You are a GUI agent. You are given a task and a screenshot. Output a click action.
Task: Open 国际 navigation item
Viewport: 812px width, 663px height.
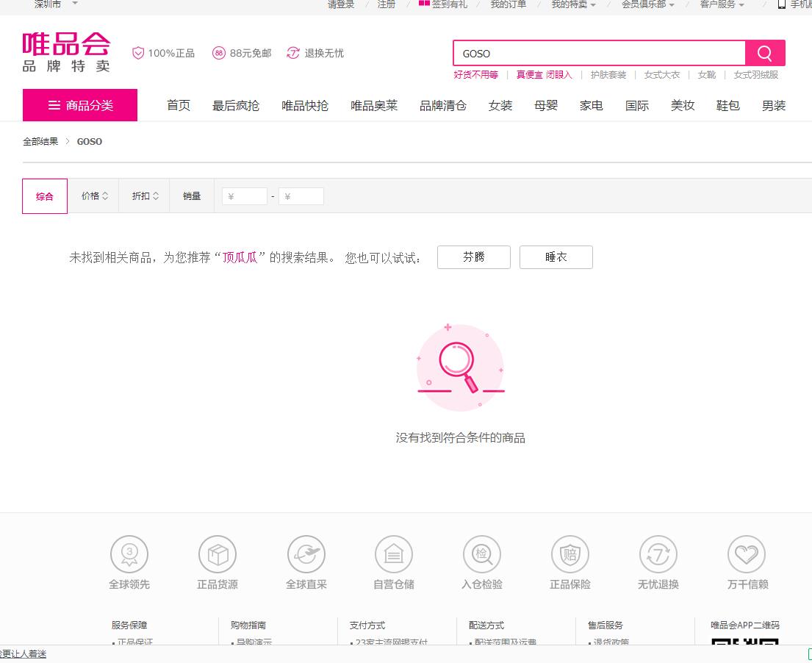point(637,106)
